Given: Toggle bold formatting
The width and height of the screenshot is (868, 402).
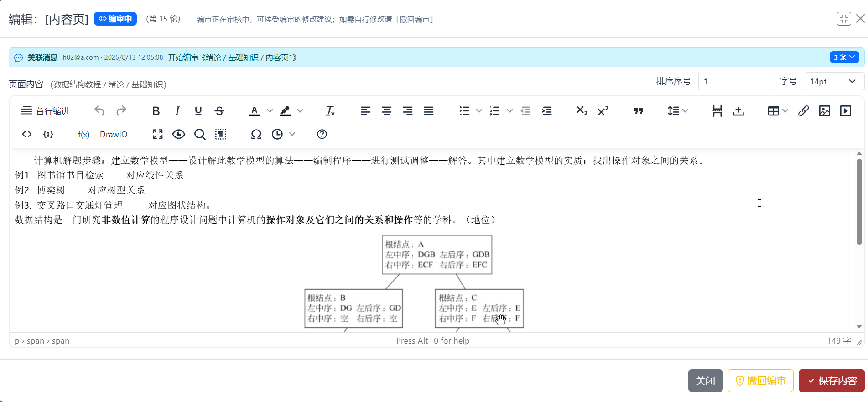Looking at the screenshot, I should click(x=156, y=111).
